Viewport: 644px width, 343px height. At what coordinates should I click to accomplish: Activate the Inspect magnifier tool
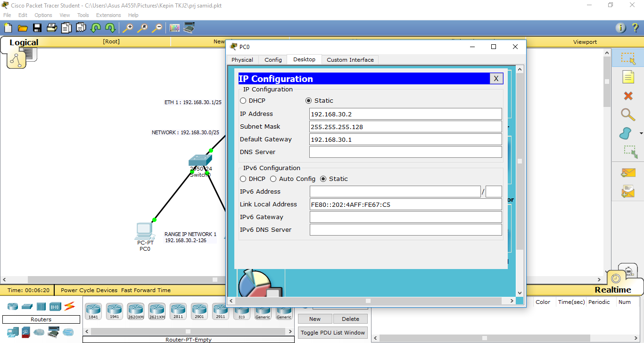pyautogui.click(x=628, y=114)
